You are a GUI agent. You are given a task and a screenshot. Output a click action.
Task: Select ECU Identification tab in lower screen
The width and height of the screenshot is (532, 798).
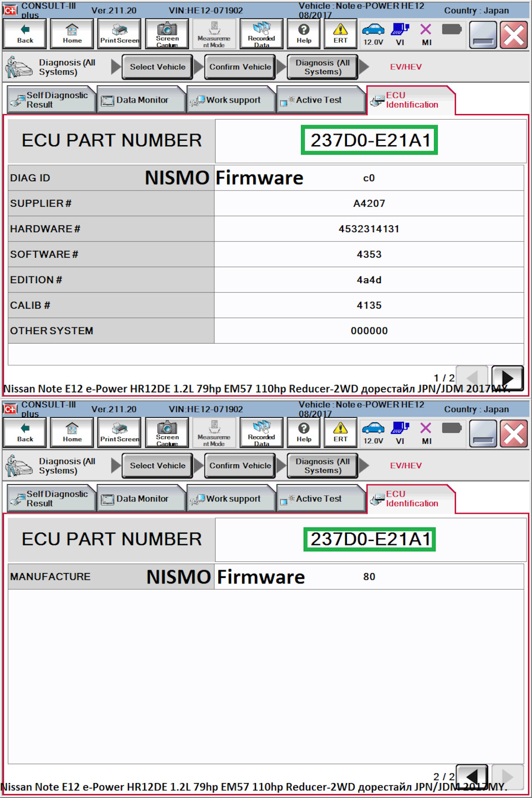[411, 499]
